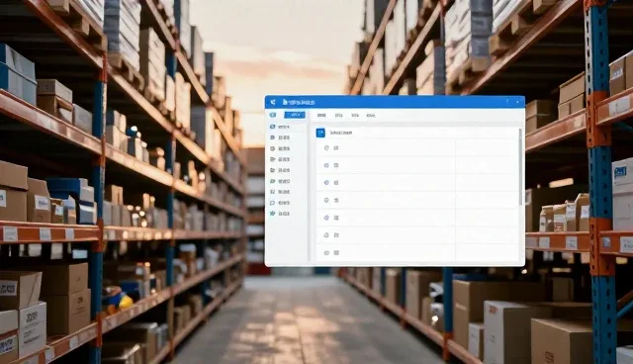
Task: Click the vertical scrollbar of the list panel
Action: click(x=520, y=167)
